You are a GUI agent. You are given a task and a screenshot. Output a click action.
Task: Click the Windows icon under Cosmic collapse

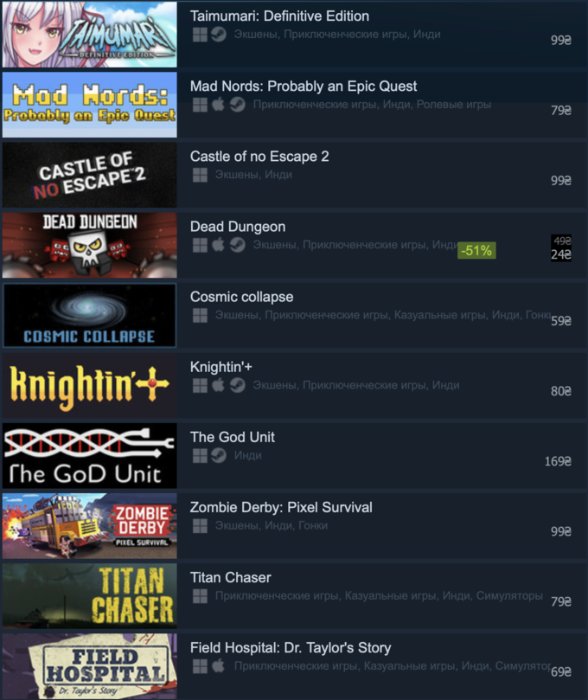tap(200, 315)
